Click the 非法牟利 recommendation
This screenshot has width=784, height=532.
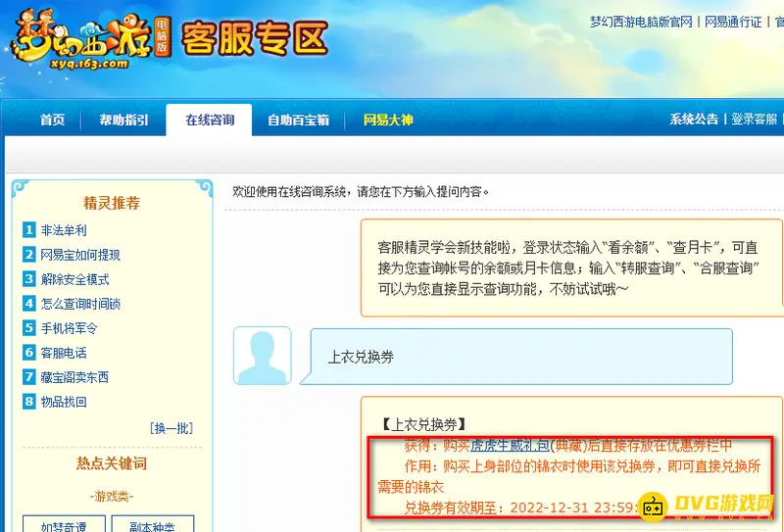point(64,230)
